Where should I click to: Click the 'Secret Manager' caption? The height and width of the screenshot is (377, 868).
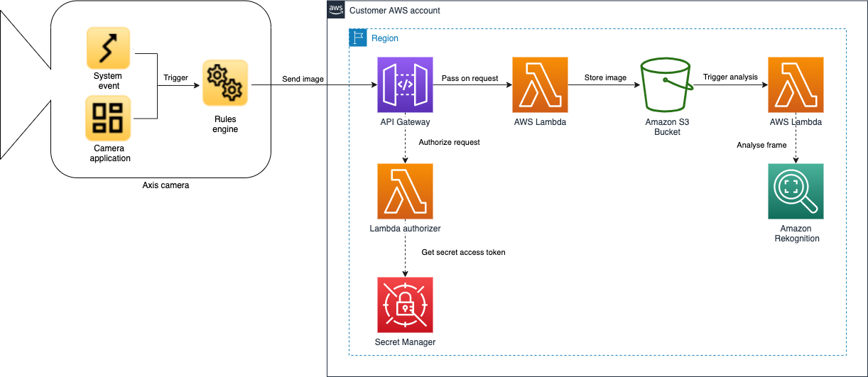coord(405,342)
